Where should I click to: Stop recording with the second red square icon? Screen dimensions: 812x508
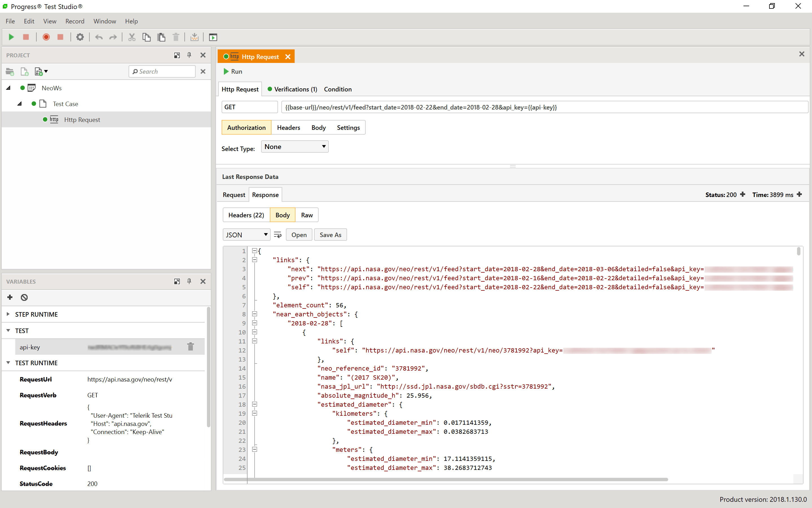click(60, 37)
